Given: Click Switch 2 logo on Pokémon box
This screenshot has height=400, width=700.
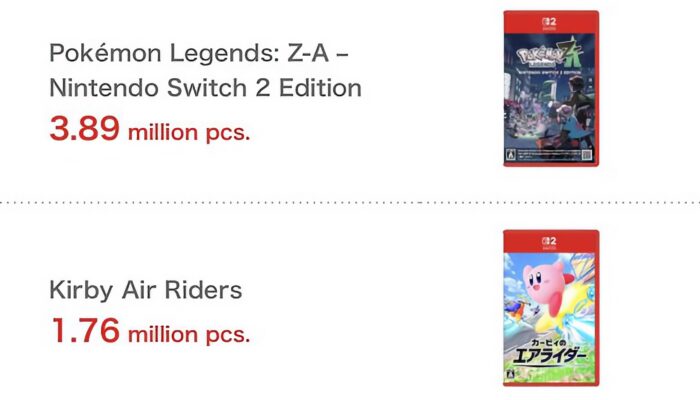Looking at the screenshot, I should click(550, 22).
